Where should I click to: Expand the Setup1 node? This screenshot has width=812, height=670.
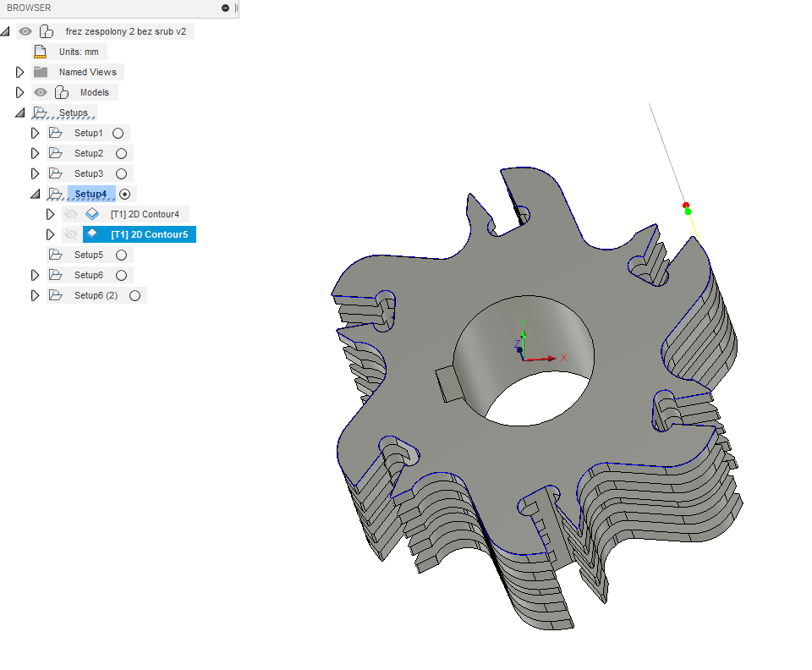(x=35, y=133)
